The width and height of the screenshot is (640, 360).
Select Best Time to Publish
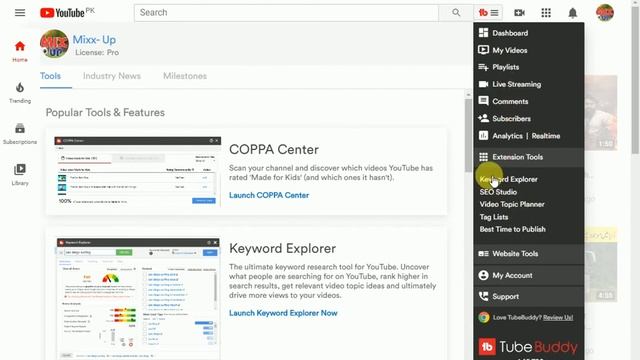point(513,229)
